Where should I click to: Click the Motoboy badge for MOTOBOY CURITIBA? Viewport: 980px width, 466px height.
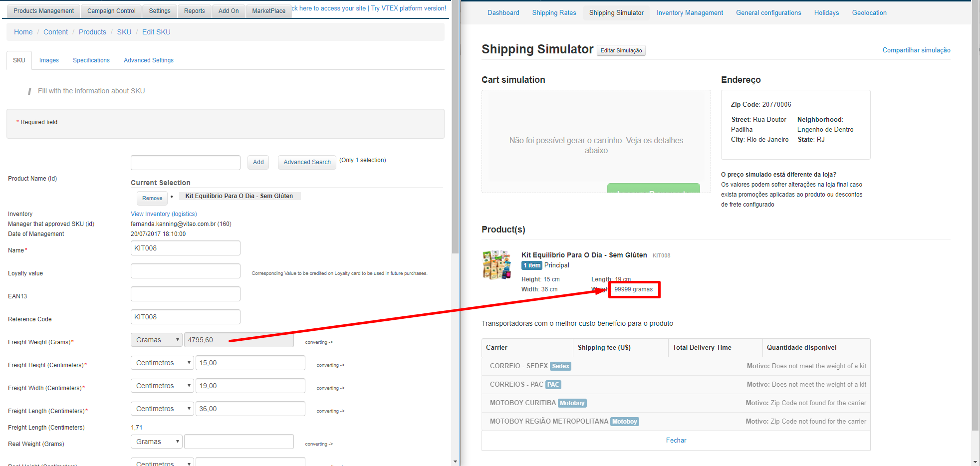pyautogui.click(x=572, y=403)
